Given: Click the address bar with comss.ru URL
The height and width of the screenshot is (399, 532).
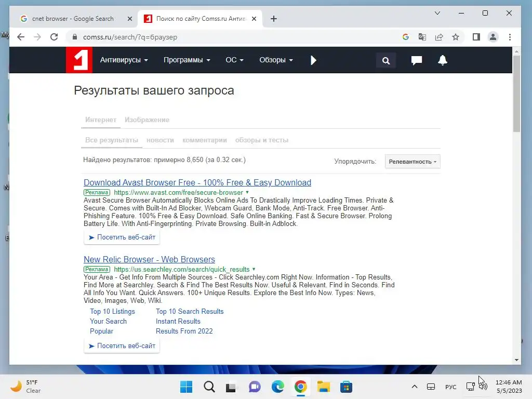Looking at the screenshot, I should tap(234, 37).
